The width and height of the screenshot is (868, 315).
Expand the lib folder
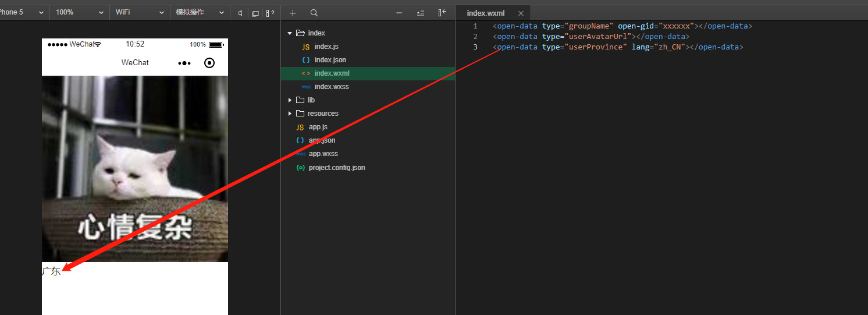(x=290, y=100)
